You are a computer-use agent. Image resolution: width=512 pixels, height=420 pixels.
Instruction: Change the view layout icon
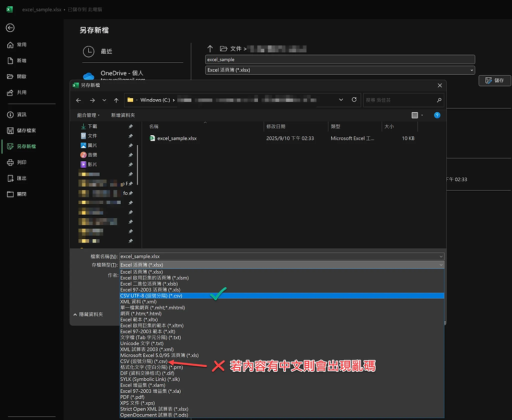(x=415, y=115)
